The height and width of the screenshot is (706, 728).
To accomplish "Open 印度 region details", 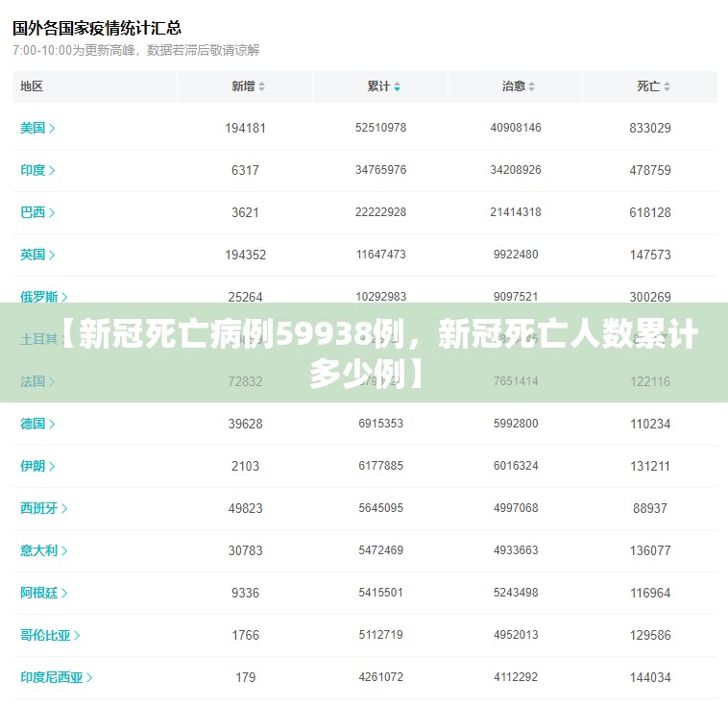I will tap(37, 170).
